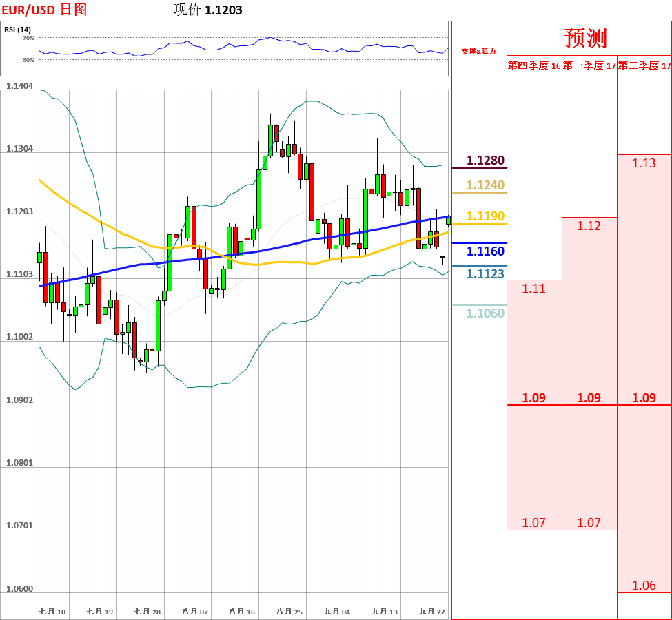
Task: Select the 第四季度 16 column header
Action: click(x=534, y=65)
